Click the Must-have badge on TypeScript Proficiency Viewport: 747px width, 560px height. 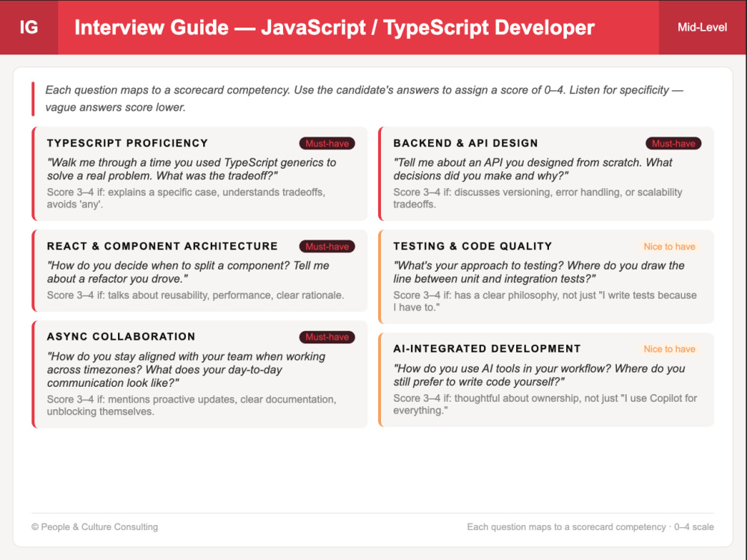pos(327,143)
